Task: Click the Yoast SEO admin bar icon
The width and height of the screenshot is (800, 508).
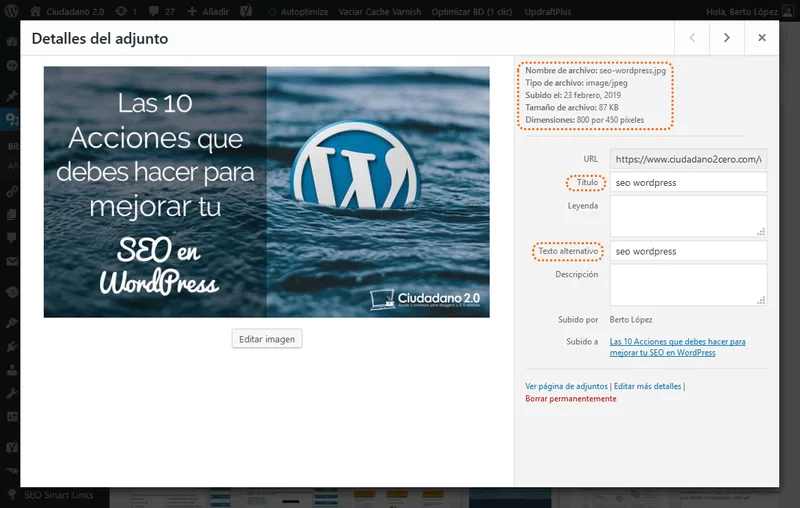Action: pos(246,11)
